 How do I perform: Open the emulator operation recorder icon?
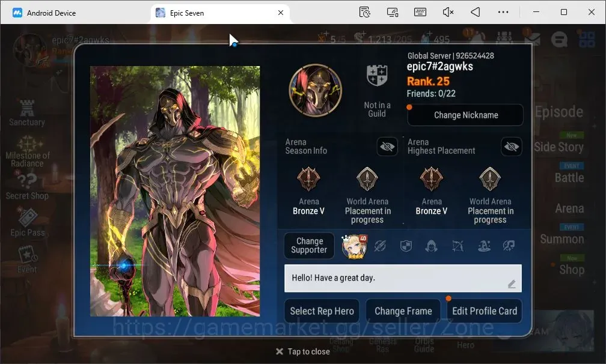pos(364,13)
